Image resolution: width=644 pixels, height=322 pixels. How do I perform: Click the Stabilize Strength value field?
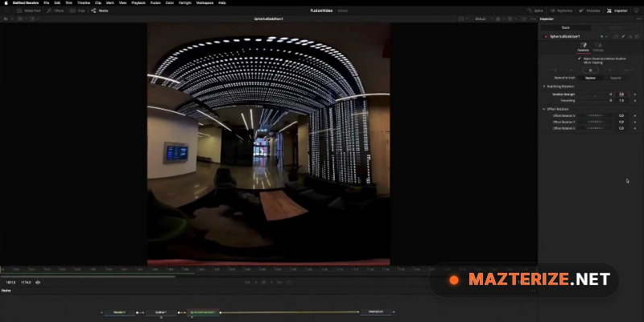pos(621,94)
